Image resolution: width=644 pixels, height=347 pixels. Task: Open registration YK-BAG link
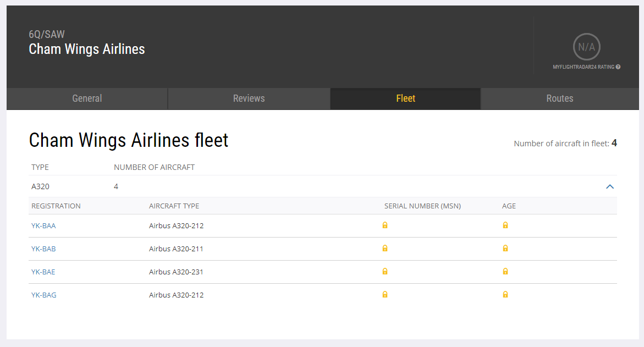tap(44, 295)
